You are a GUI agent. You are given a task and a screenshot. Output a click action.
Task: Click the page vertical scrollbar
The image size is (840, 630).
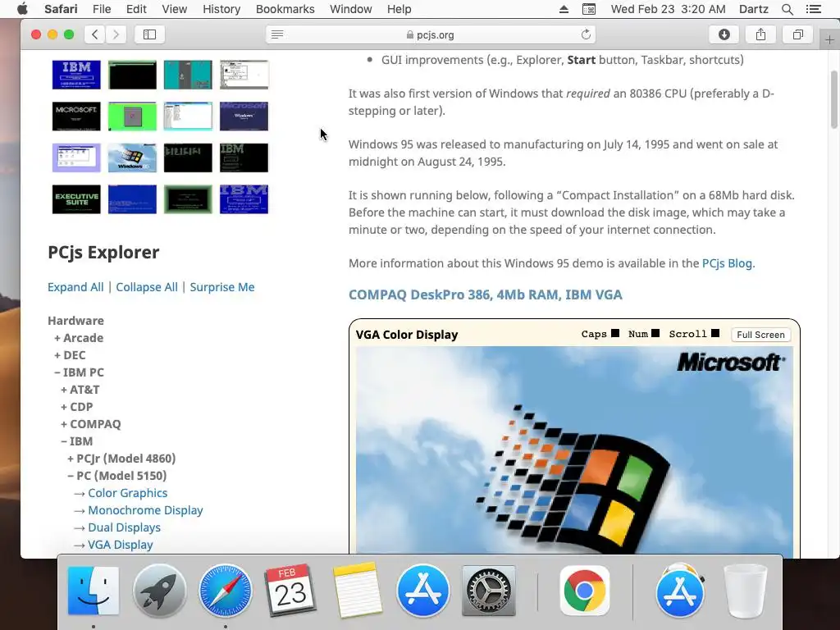834,99
